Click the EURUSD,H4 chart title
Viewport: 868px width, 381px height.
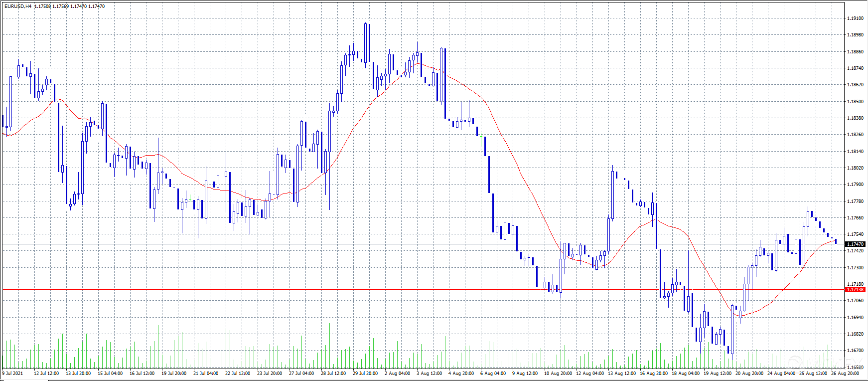coord(18,6)
